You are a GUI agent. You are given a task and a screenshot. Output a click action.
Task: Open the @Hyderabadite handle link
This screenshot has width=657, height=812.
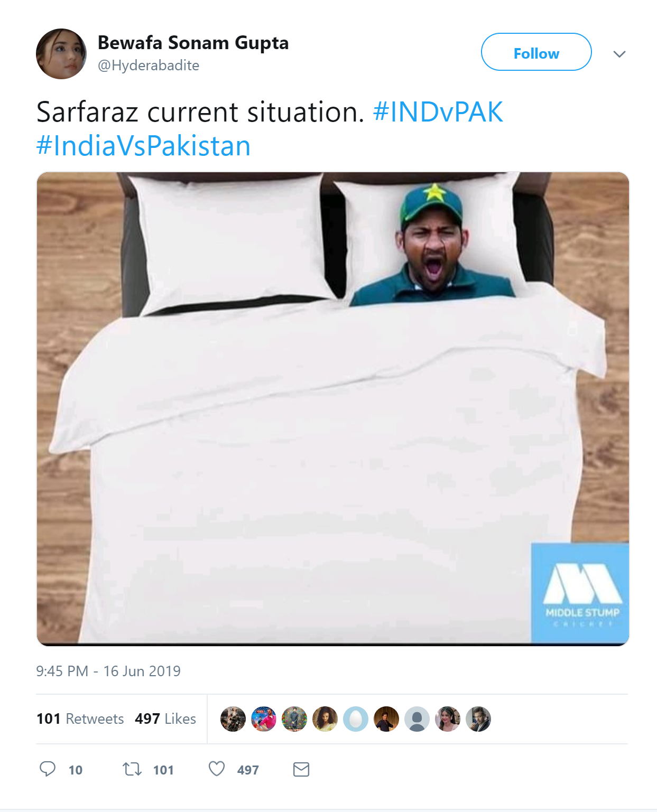pyautogui.click(x=149, y=66)
